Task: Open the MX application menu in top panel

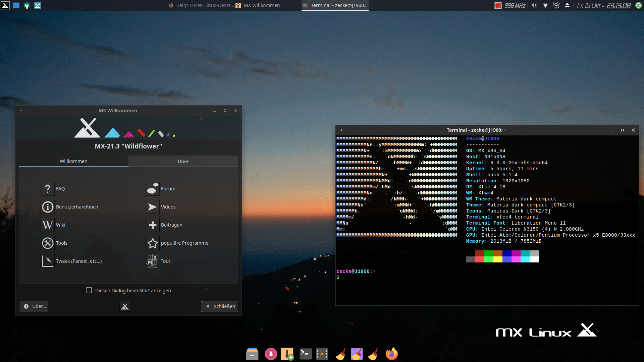Action: tap(5, 5)
